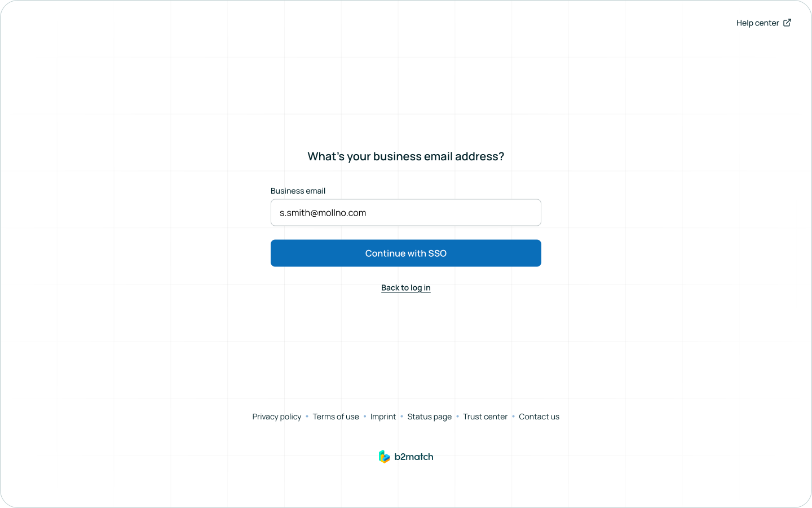Visit the Status page link
Viewport: 812px width, 508px height.
tap(430, 417)
